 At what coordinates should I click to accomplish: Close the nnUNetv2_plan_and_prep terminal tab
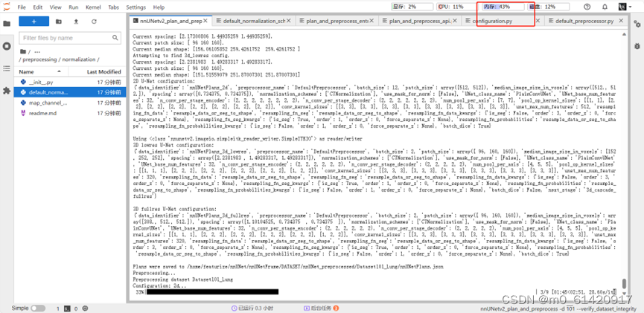[x=205, y=21]
